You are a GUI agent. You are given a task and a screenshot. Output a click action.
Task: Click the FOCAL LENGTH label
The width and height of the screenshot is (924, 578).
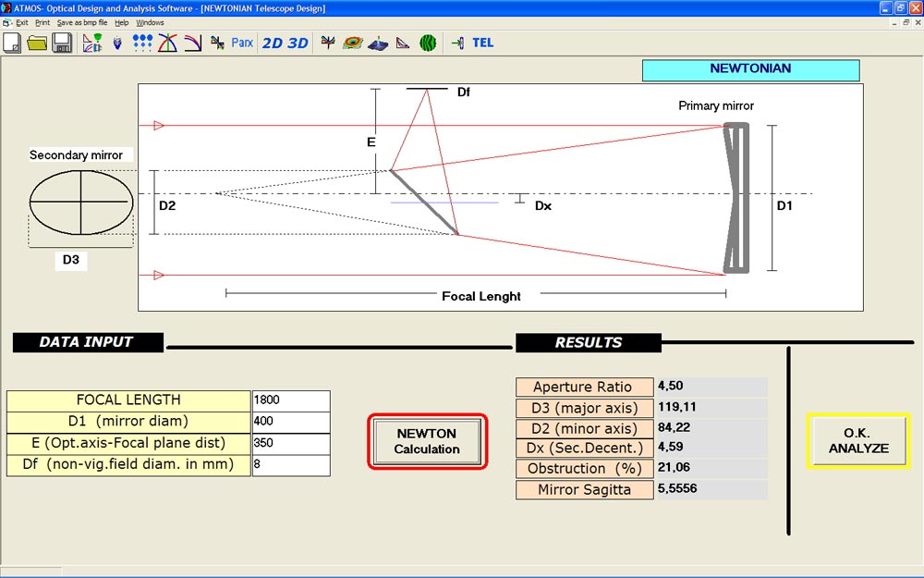128,400
